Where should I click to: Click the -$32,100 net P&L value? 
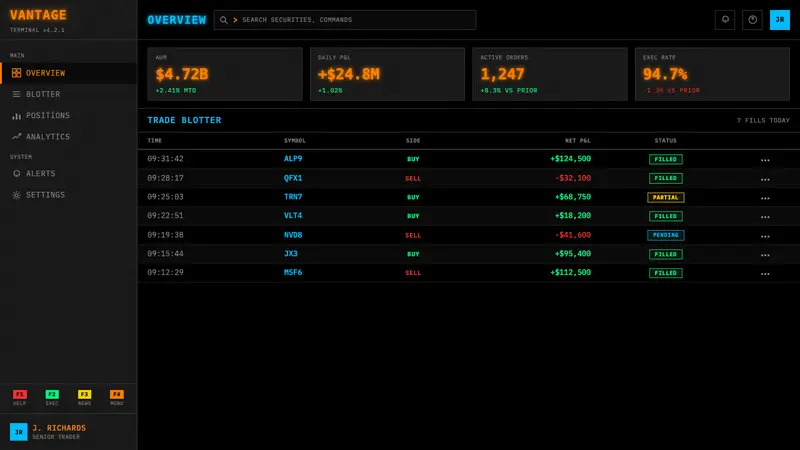tap(573, 178)
